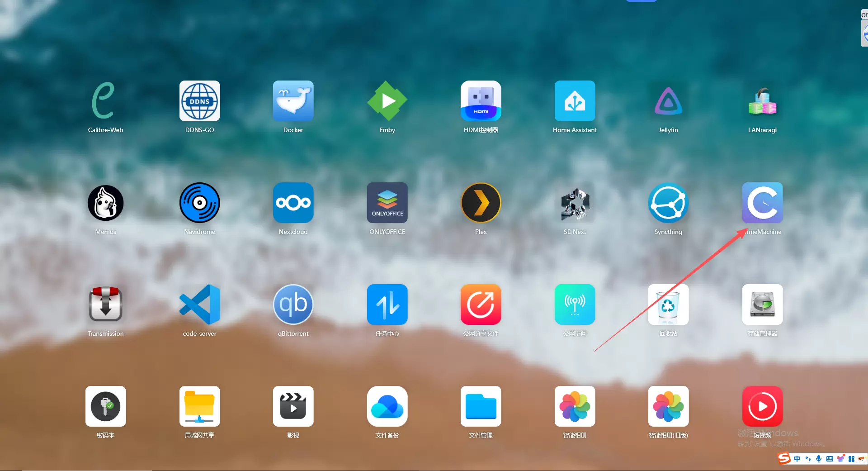Viewport: 868px width, 471px height.
Task: Launch code-server
Action: [x=199, y=304]
